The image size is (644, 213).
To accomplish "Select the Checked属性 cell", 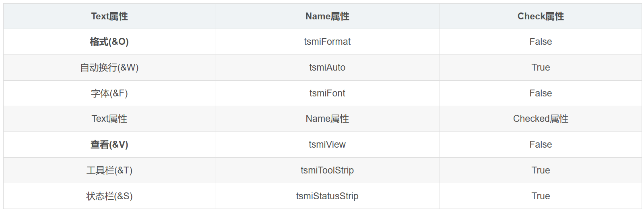I will tap(541, 119).
